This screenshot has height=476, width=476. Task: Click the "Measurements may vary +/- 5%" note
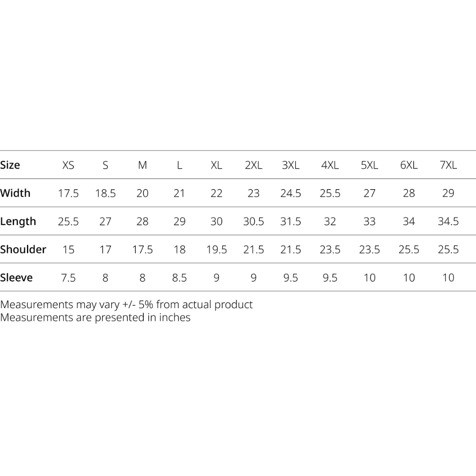tap(126, 305)
